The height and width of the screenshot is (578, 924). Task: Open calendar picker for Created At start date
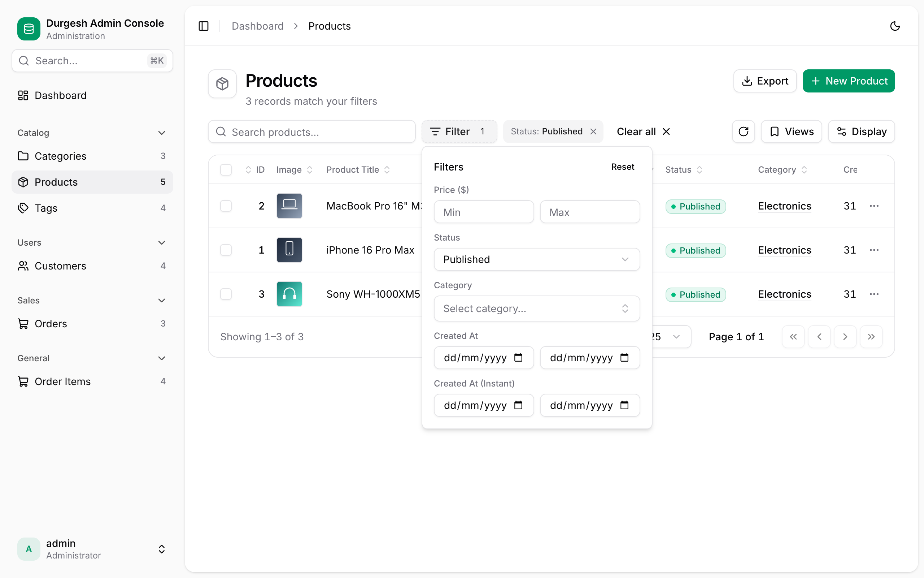(518, 357)
